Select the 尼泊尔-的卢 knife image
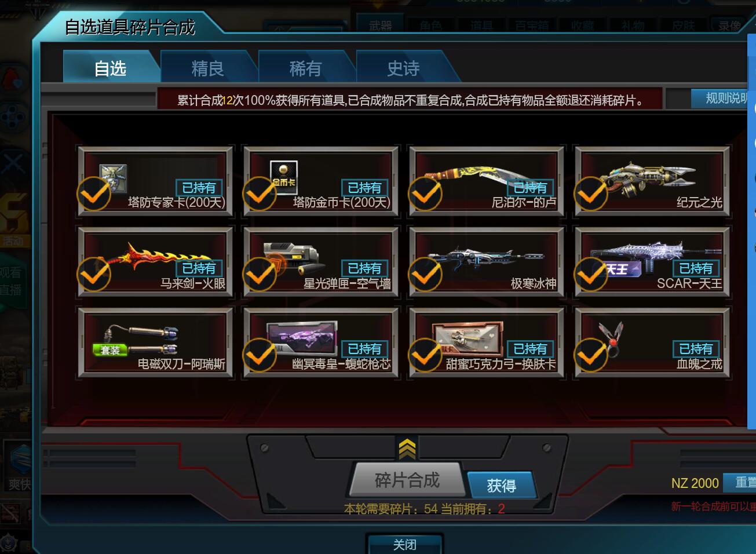756x554 pixels. (x=479, y=176)
